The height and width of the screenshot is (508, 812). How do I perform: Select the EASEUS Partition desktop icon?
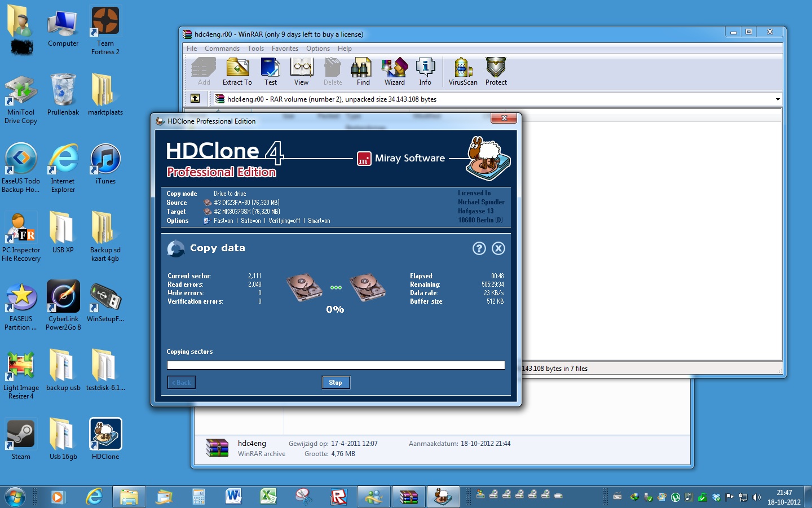(21, 306)
